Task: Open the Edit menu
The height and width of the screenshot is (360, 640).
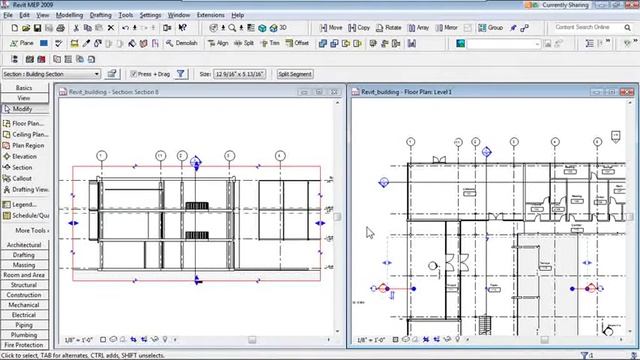Action: tap(24, 15)
